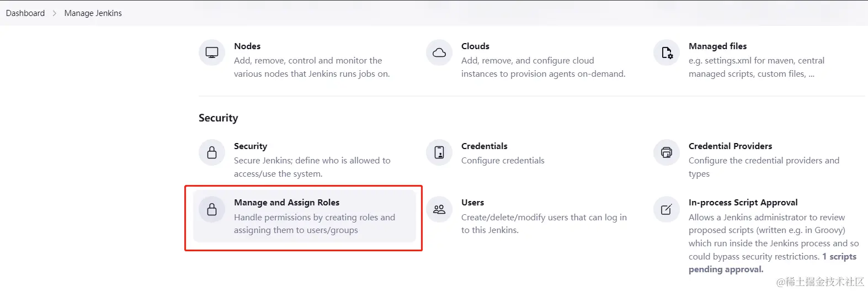Image resolution: width=868 pixels, height=291 pixels.
Task: Click the Manage Jenkins breadcrumb
Action: pyautogui.click(x=93, y=13)
